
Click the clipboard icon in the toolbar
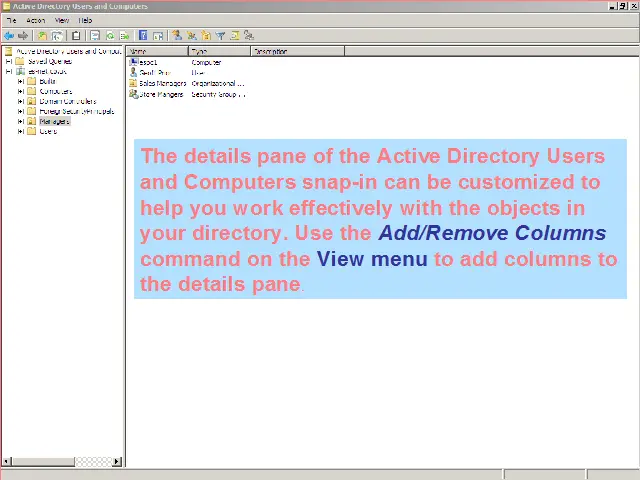(76, 36)
